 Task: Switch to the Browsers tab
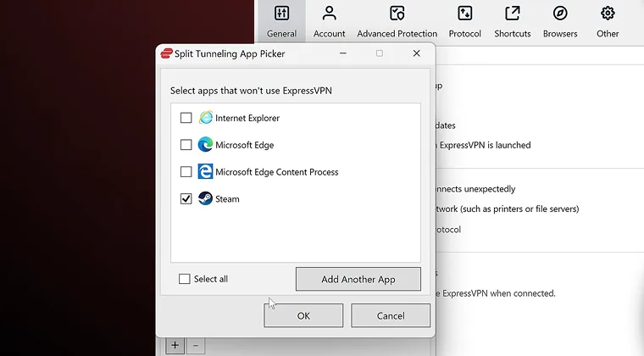pos(560,21)
